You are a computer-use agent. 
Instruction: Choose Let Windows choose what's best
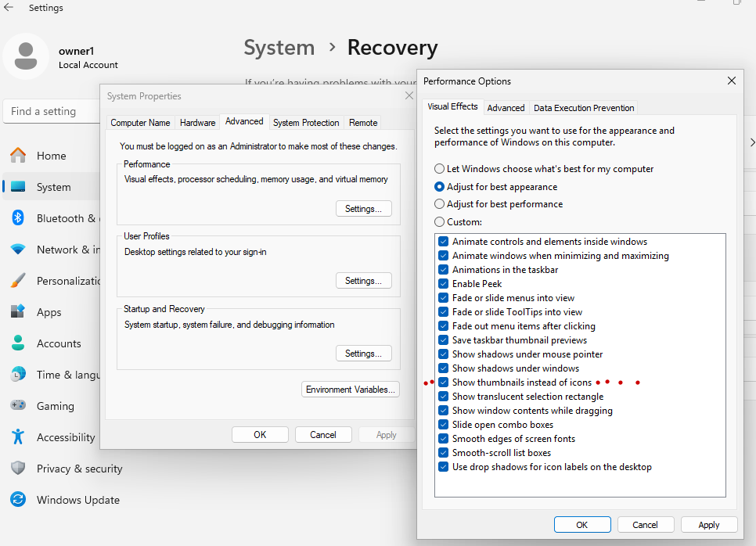coord(440,169)
